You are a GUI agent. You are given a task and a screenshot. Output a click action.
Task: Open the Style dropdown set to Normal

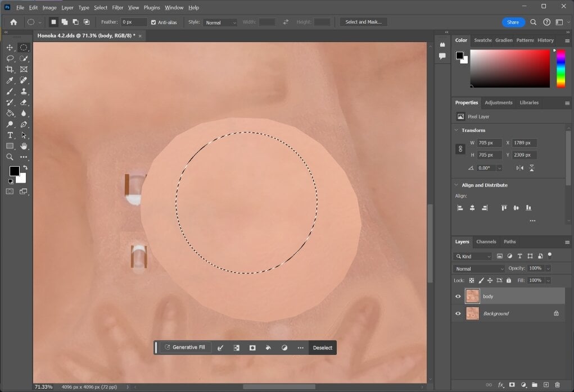pyautogui.click(x=220, y=22)
